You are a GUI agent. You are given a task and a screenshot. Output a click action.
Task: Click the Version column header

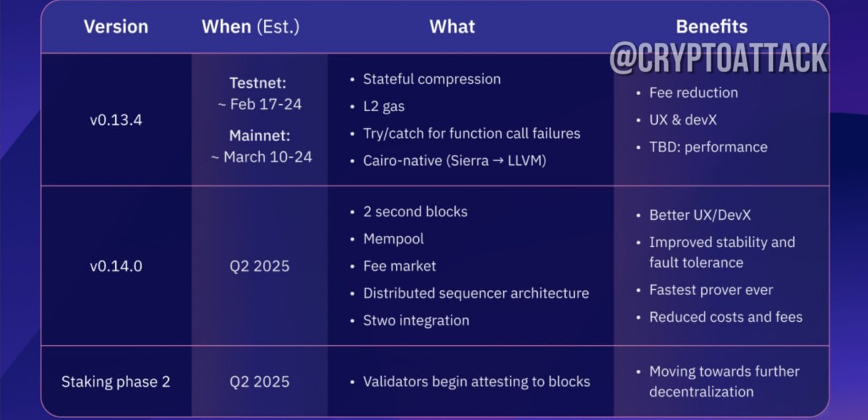(x=115, y=27)
